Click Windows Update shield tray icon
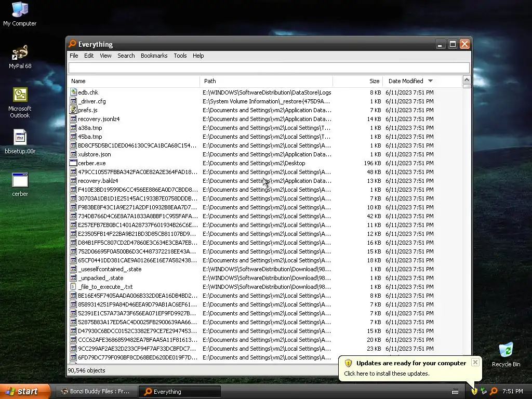The height and width of the screenshot is (399, 532). (x=474, y=391)
